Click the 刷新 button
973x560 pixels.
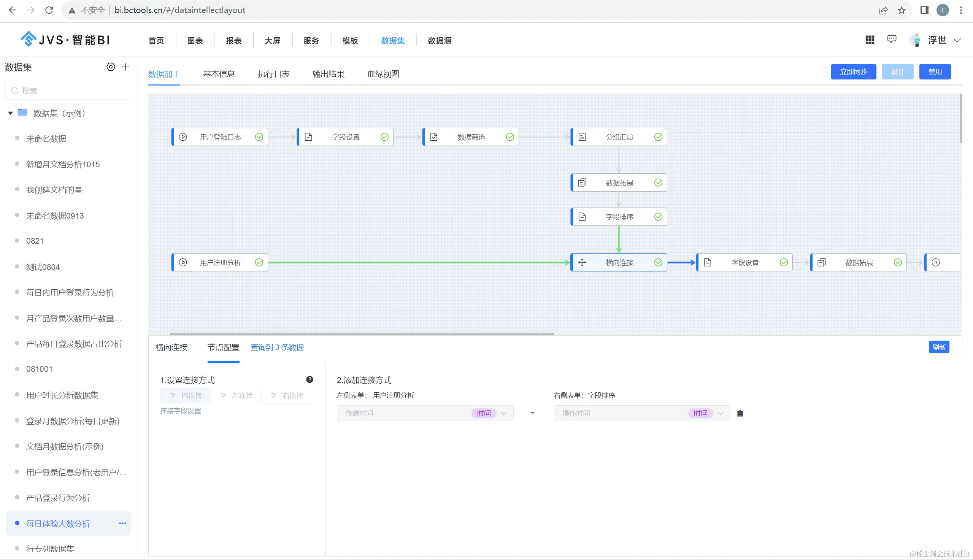point(939,347)
